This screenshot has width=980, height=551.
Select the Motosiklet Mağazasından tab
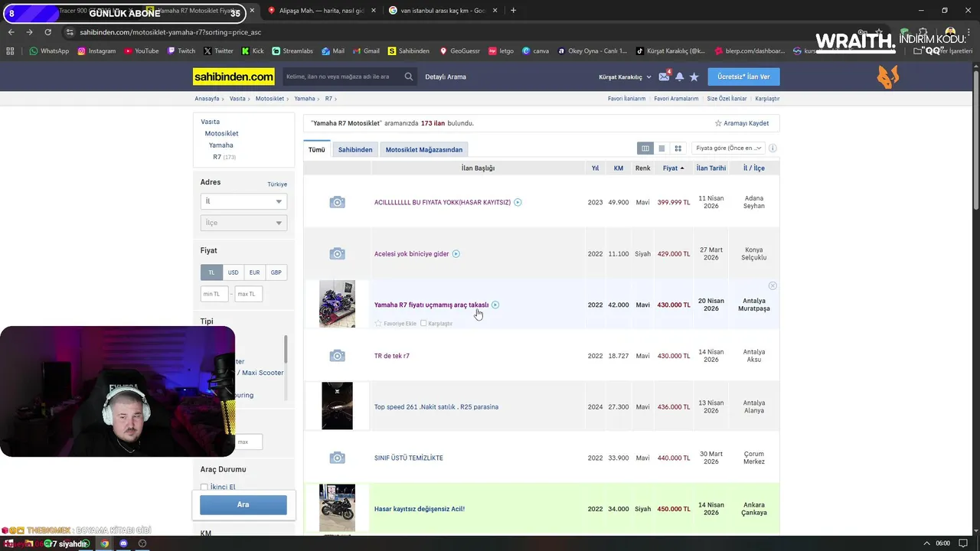point(424,149)
